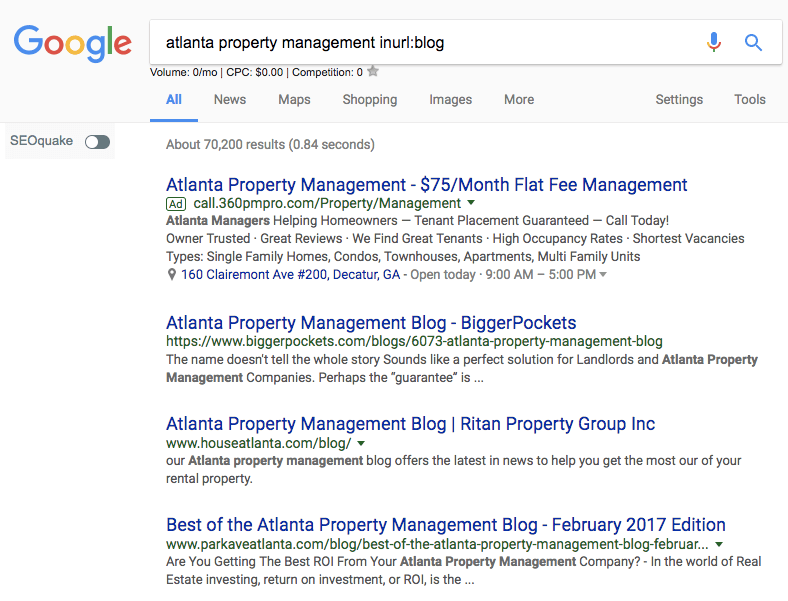Star the keyword next to Competition
Viewport: 788px width, 601px height.
pyautogui.click(x=373, y=71)
